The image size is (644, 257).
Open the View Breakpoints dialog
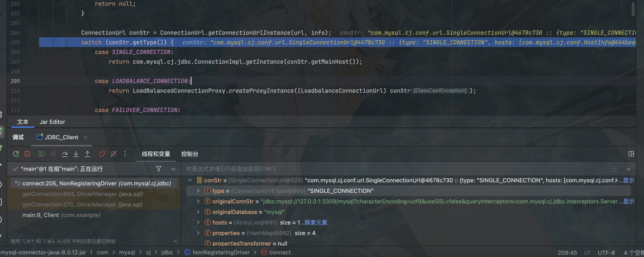tap(102, 154)
